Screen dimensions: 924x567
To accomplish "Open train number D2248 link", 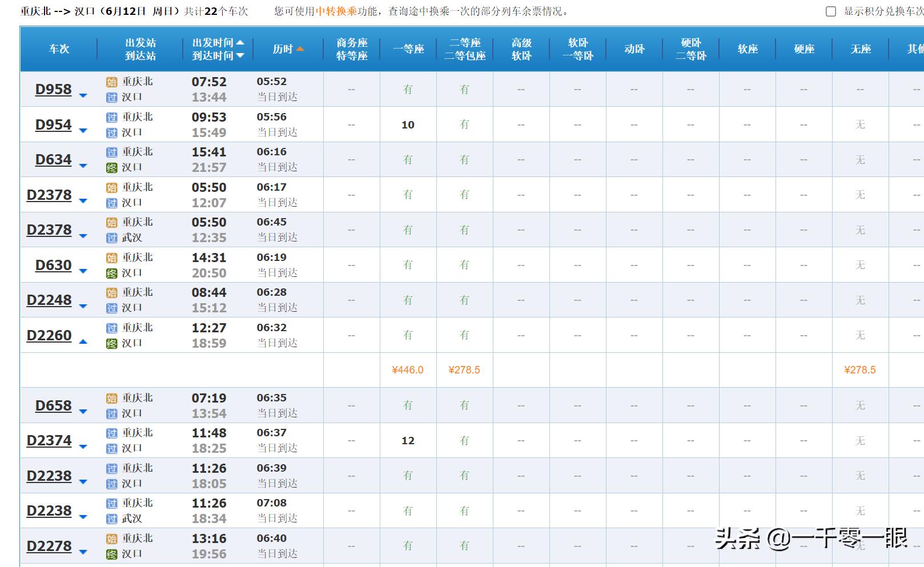I will (49, 300).
